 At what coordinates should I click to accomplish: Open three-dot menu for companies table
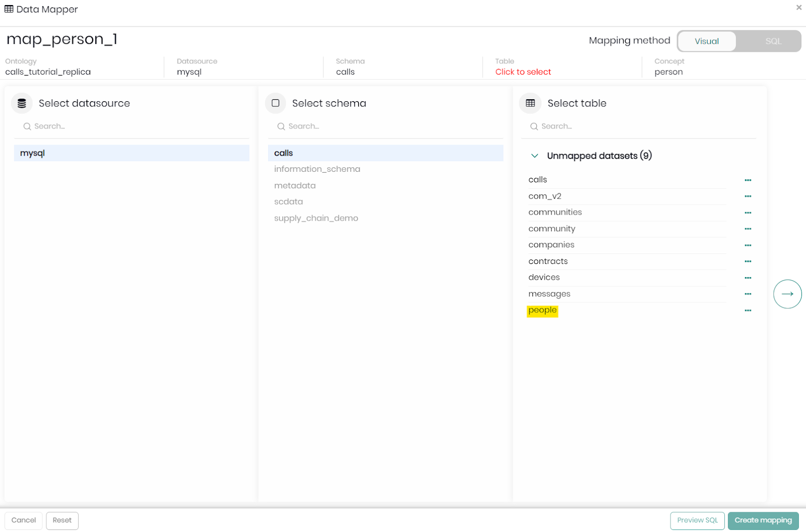748,245
